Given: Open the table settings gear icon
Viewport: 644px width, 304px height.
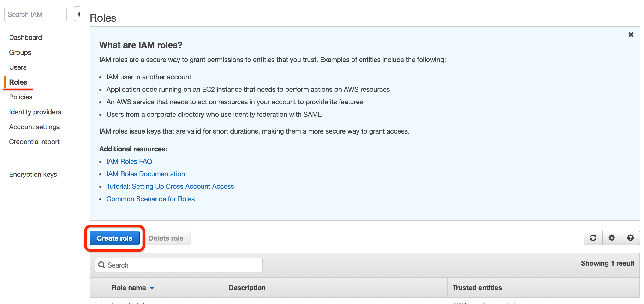Looking at the screenshot, I should click(x=612, y=238).
